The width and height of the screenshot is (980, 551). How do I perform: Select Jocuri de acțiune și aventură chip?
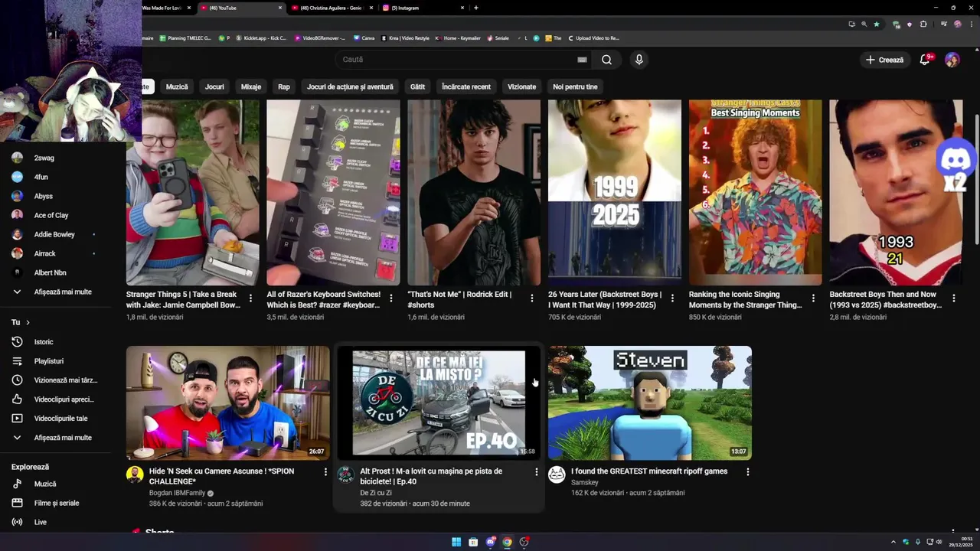(x=350, y=86)
